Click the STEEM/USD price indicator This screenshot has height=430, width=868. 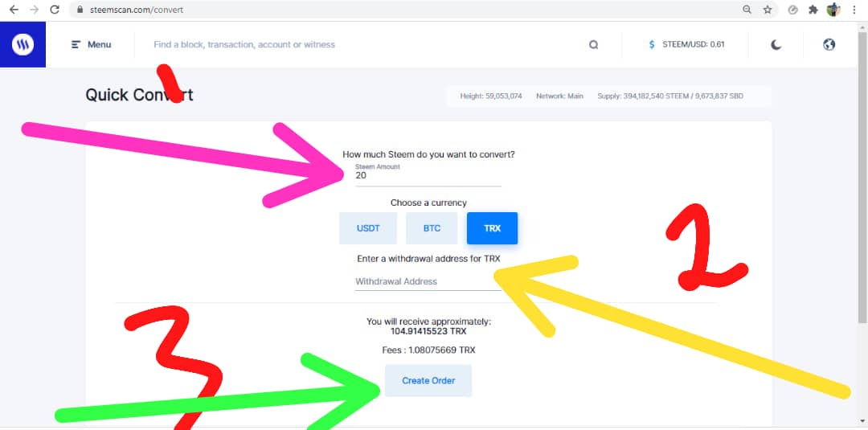click(687, 45)
